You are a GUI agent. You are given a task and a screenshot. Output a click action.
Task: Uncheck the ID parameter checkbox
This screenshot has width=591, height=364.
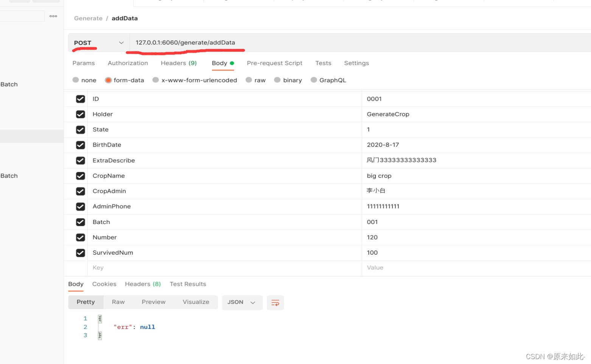[x=81, y=99]
